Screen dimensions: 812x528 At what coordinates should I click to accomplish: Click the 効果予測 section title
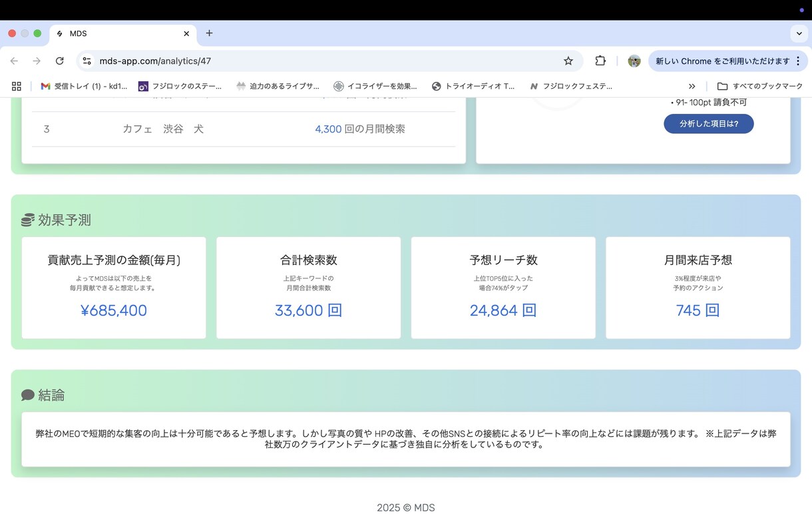click(65, 220)
